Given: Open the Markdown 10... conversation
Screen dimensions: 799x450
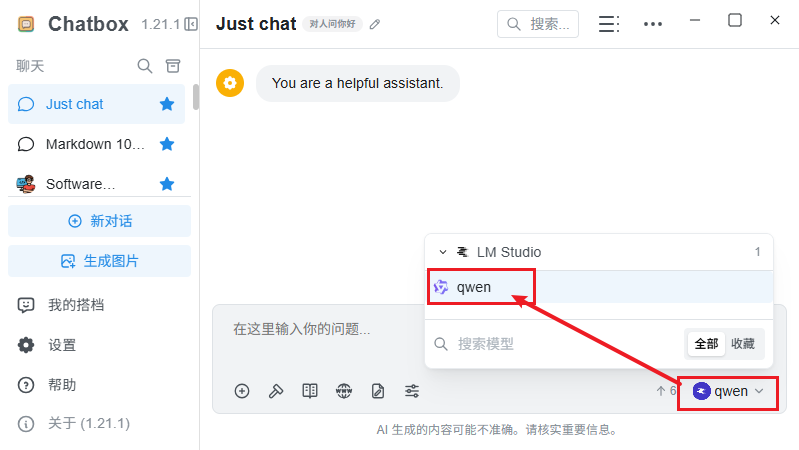Looking at the screenshot, I should point(96,144).
